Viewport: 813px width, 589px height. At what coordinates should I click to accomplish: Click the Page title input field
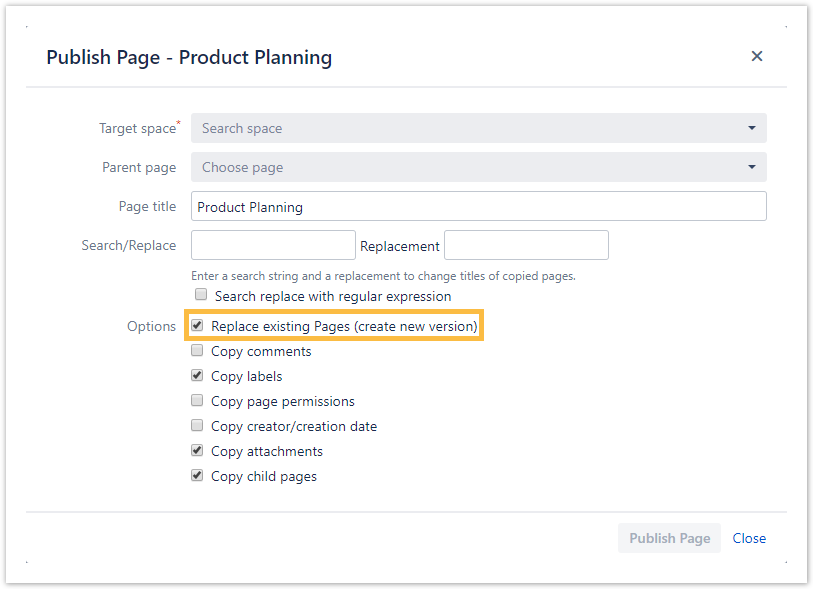[478, 207]
